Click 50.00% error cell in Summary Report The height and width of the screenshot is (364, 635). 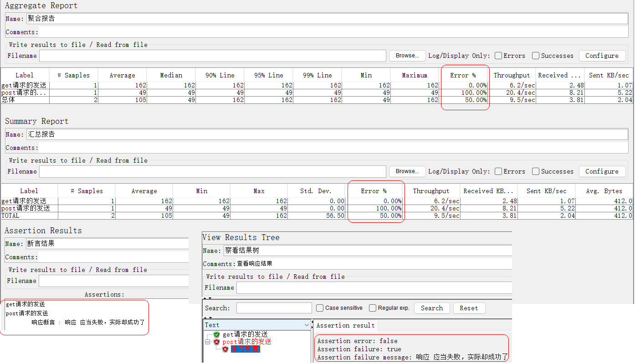pos(374,215)
